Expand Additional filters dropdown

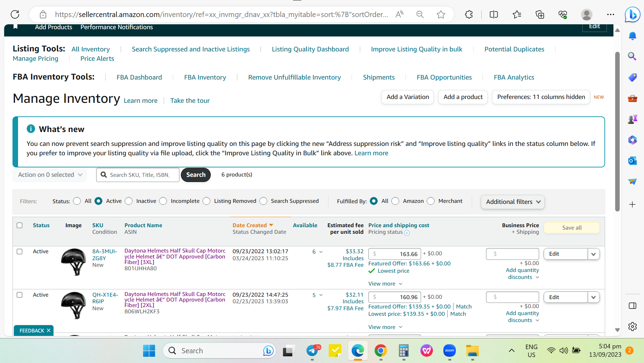click(x=513, y=202)
